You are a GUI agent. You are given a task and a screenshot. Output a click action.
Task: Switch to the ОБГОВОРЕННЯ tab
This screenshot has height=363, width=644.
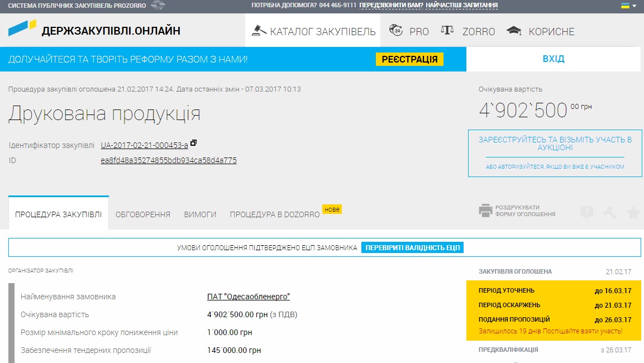143,214
